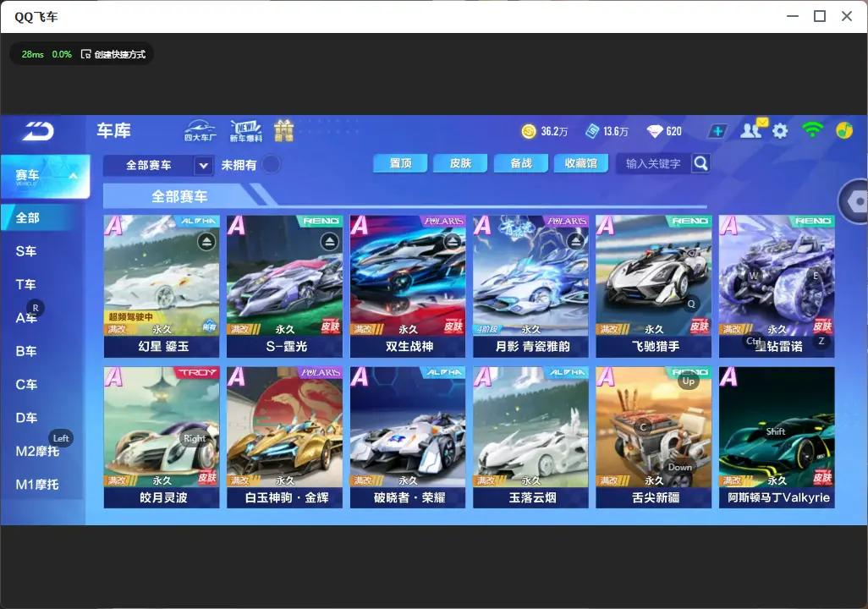Click 创建快捷方式 text
Screen dimensions: 868x609
pyautogui.click(x=120, y=54)
